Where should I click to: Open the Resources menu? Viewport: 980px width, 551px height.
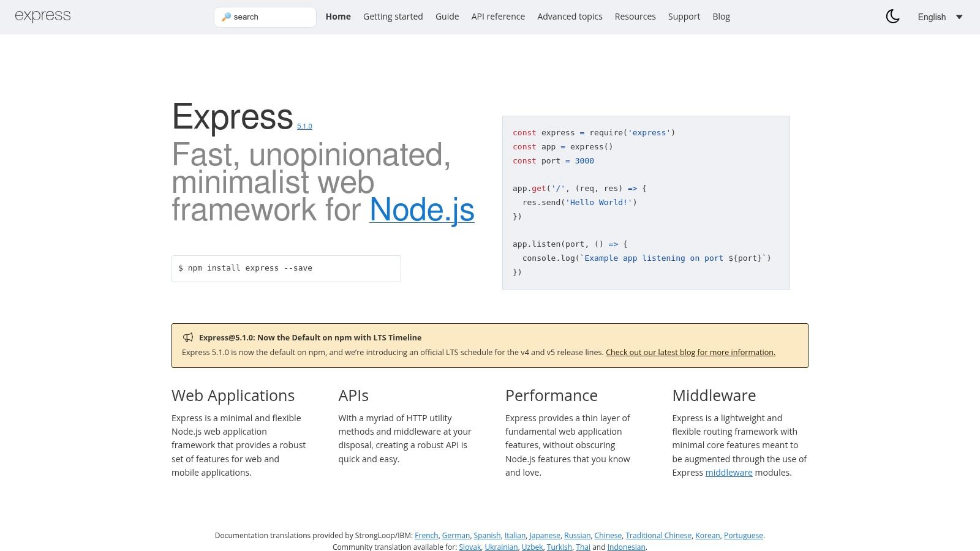(x=635, y=17)
